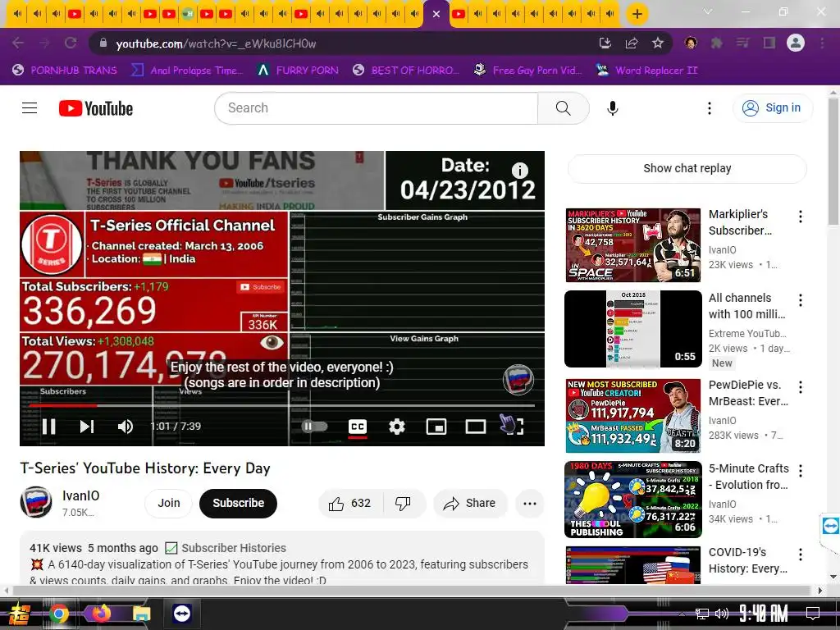Click the info card icon on the video

click(519, 171)
